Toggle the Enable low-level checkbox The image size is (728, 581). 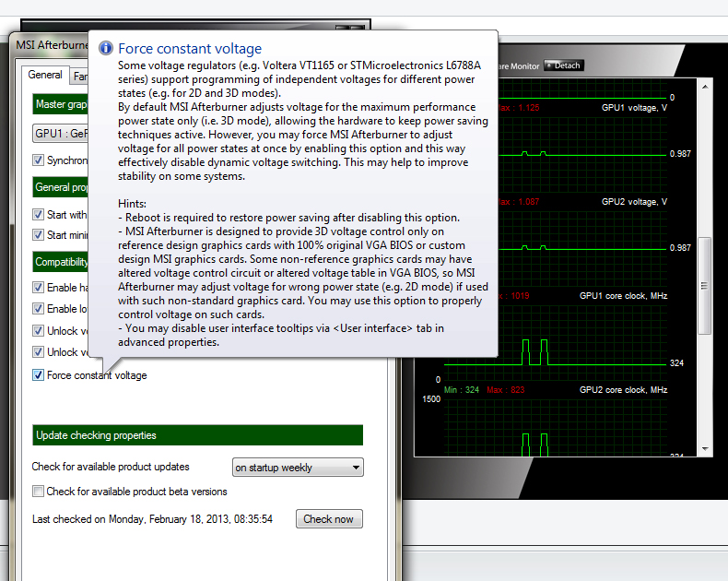38,309
